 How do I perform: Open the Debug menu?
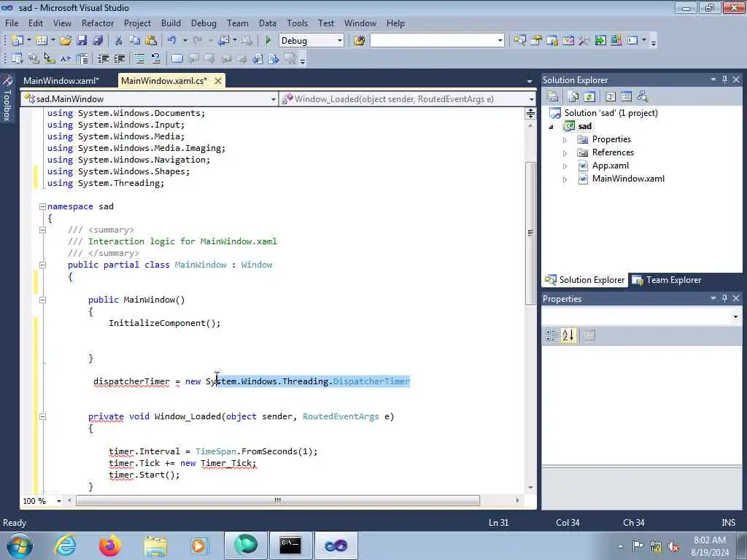click(x=204, y=23)
